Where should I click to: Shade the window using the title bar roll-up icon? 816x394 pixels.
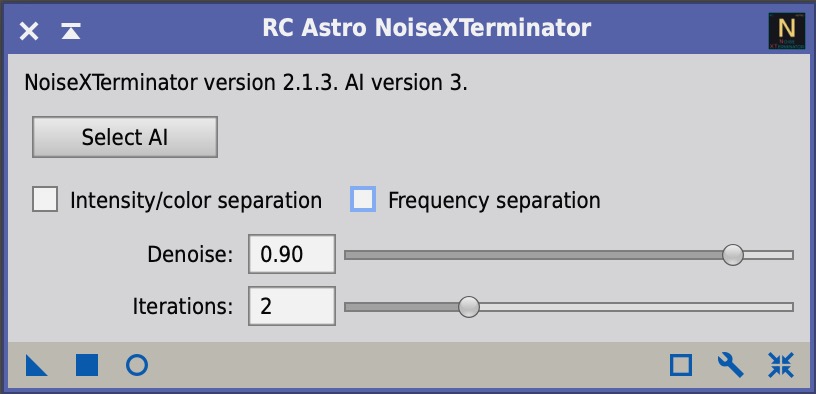[x=70, y=31]
